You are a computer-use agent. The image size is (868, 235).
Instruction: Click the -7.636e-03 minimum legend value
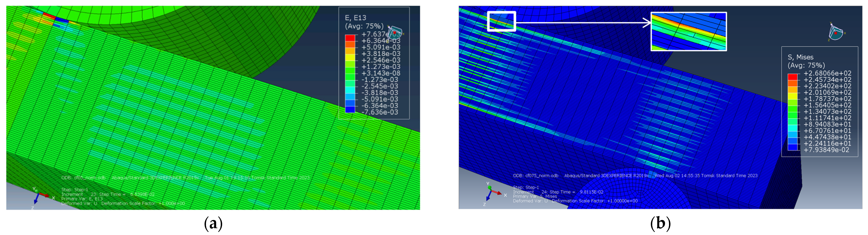(x=380, y=112)
